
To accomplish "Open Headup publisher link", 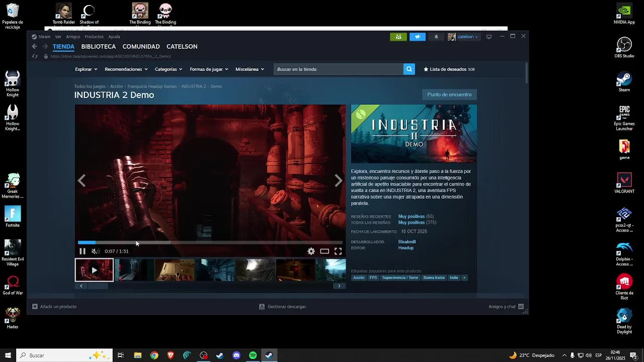I will [406, 248].
